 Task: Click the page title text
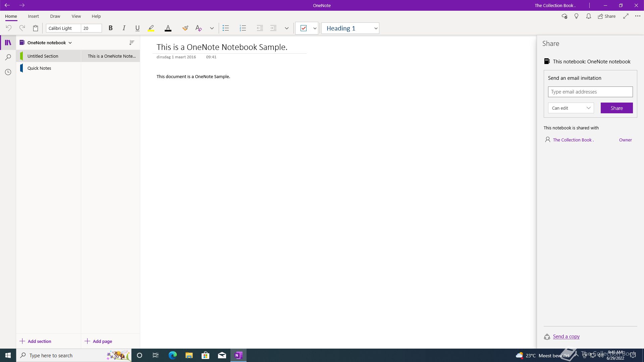pos(222,47)
